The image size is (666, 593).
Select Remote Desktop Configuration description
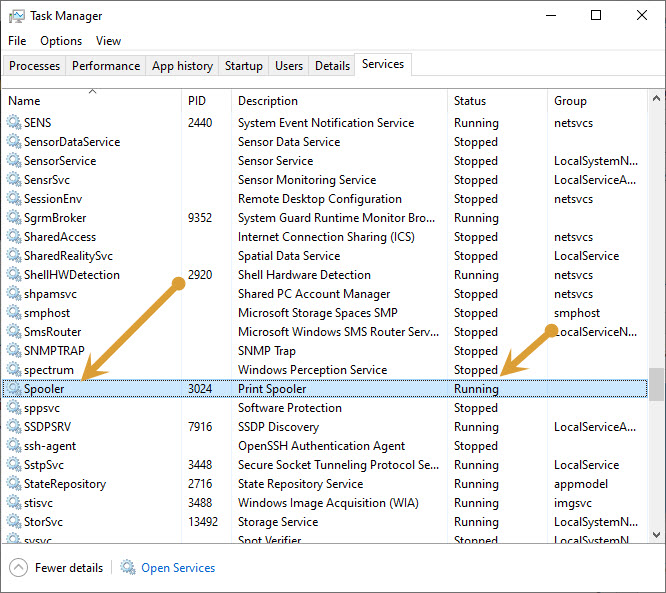click(319, 198)
